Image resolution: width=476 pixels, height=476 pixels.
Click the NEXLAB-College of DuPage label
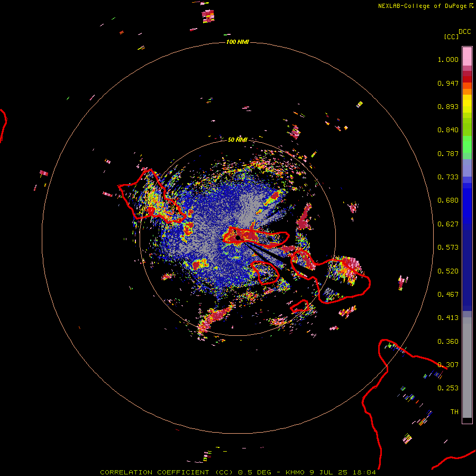coord(422,6)
